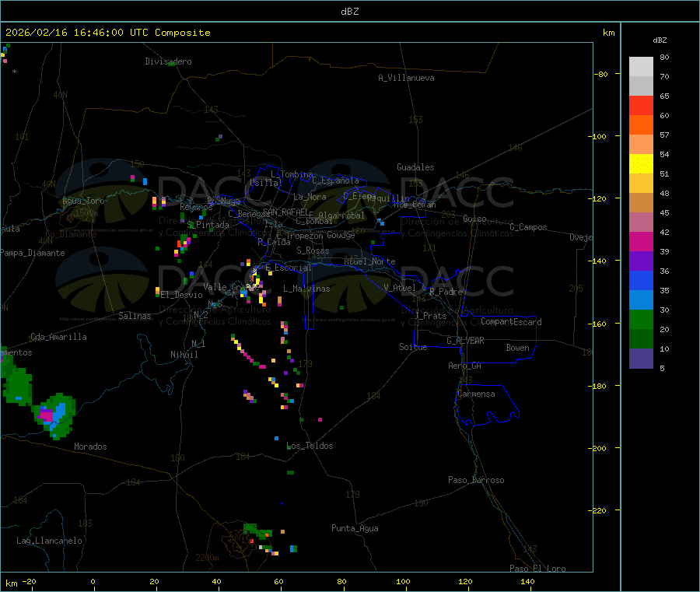The width and height of the screenshot is (700, 592).
Task: Click the Bowen place label
Action: (517, 348)
